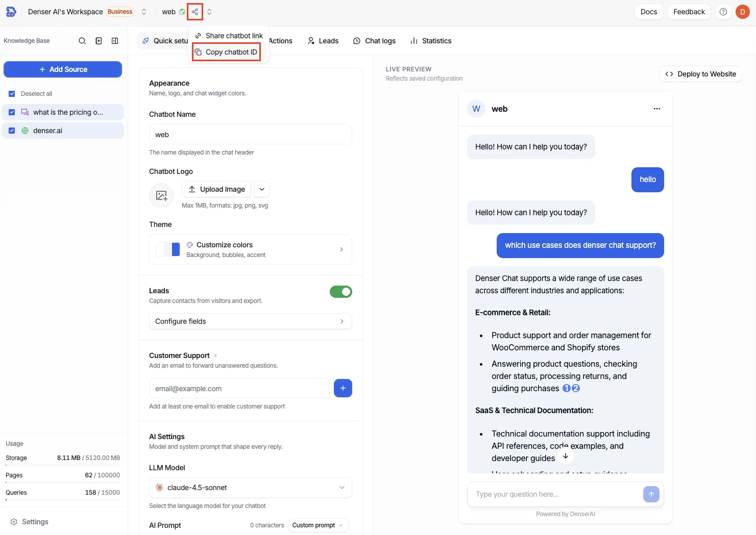The image size is (756, 535).
Task: Open the LLM Model claude-4.5-sonnet dropdown
Action: (x=251, y=488)
